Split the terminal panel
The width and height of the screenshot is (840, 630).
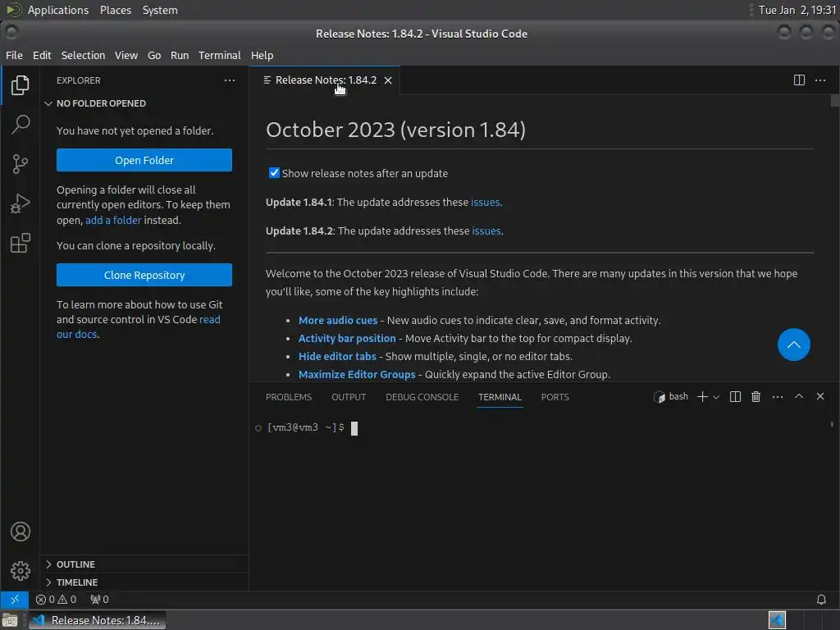735,397
